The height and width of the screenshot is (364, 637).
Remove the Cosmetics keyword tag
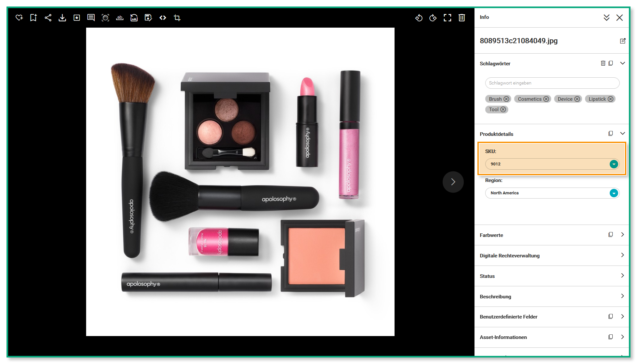546,99
